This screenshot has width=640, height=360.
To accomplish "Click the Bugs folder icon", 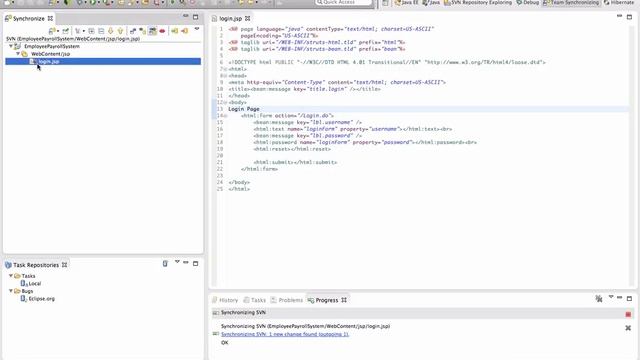I will (x=17, y=291).
